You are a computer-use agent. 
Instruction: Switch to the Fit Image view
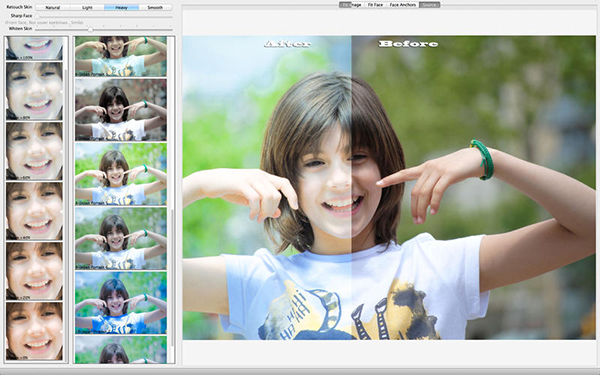(x=351, y=5)
